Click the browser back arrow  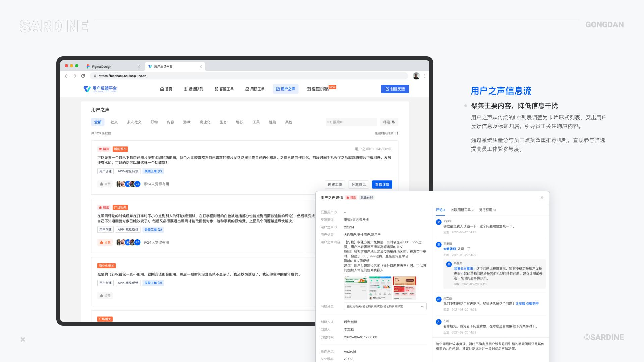tap(66, 76)
